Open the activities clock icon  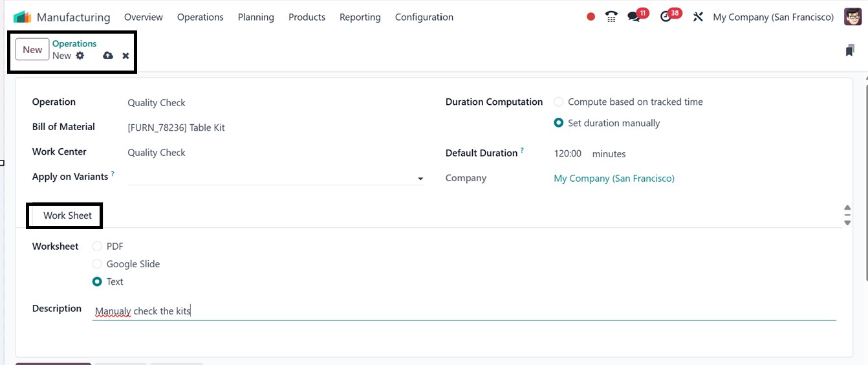point(666,17)
